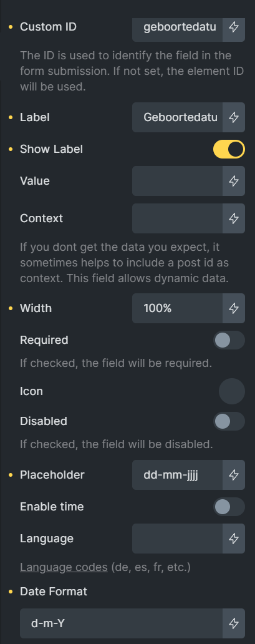Click the Context field's lightning icon
Image resolution: width=255 pixels, height=644 pixels.
click(x=234, y=218)
